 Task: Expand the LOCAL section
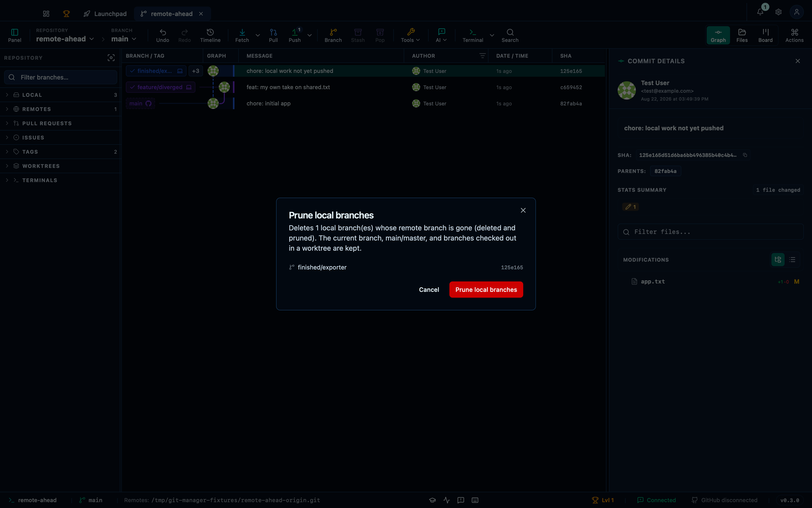60,95
